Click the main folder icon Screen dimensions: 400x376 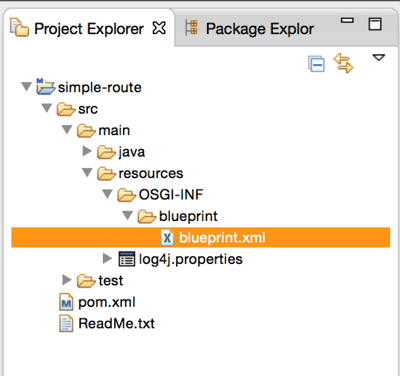86,131
